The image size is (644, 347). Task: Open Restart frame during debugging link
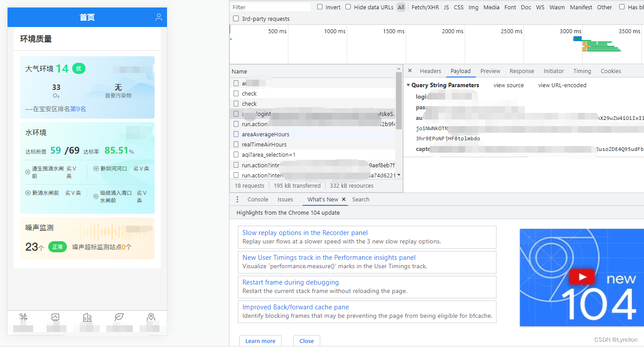pos(291,282)
